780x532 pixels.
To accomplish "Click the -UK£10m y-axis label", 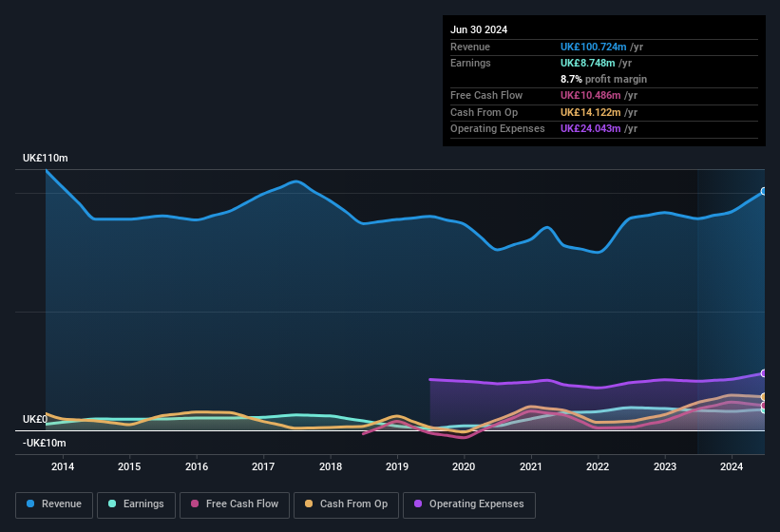I will point(45,444).
